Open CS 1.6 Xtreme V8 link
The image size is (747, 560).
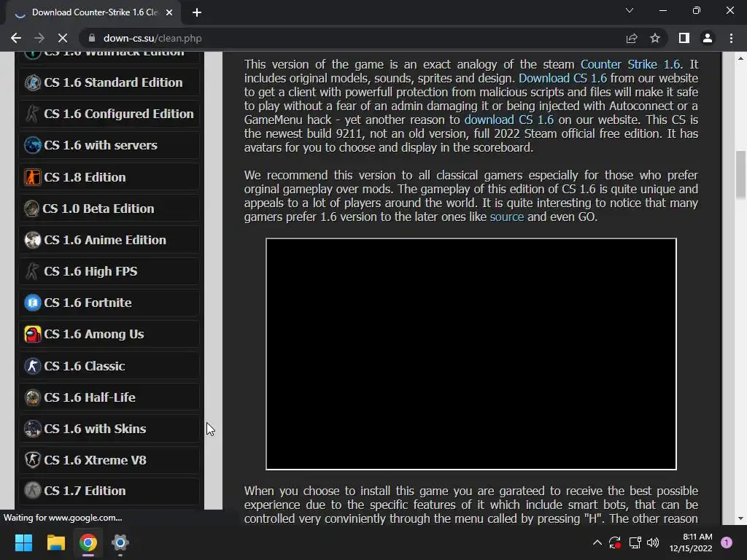point(109,460)
